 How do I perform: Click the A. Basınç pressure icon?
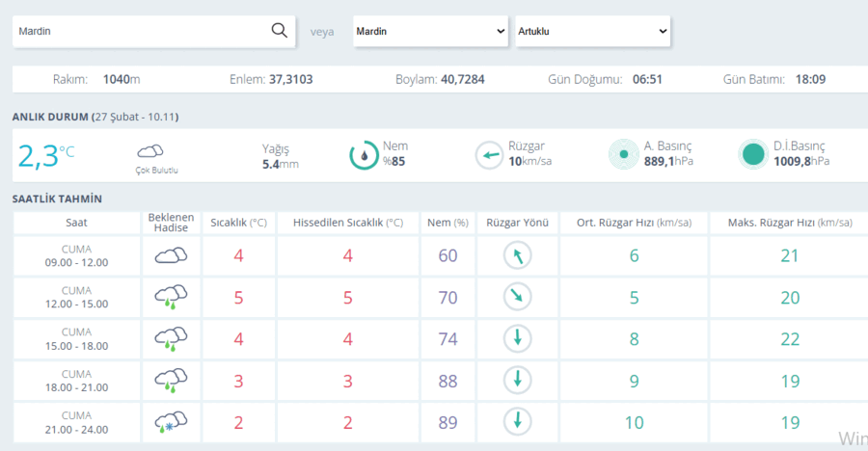(x=624, y=154)
